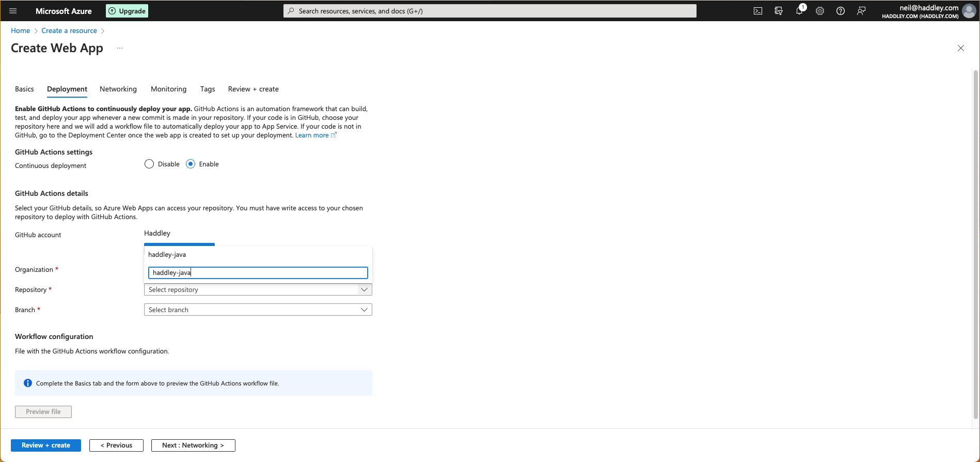Click the search resources, services, and docs box
This screenshot has height=462, width=980.
(x=490, y=11)
